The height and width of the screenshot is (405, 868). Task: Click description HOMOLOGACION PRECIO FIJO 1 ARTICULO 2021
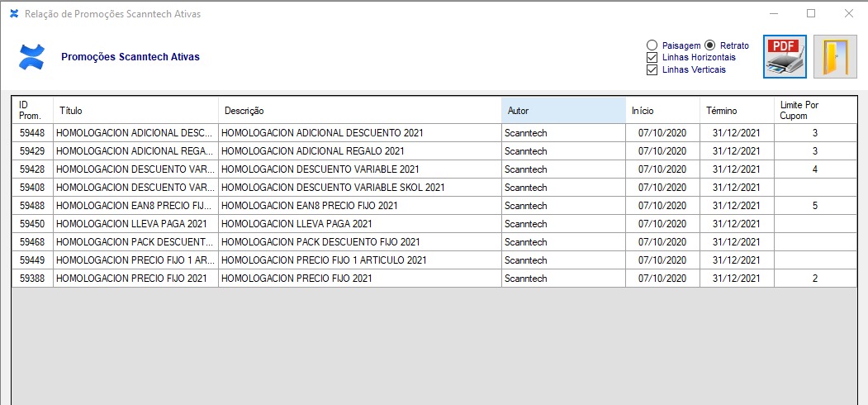(x=360, y=260)
